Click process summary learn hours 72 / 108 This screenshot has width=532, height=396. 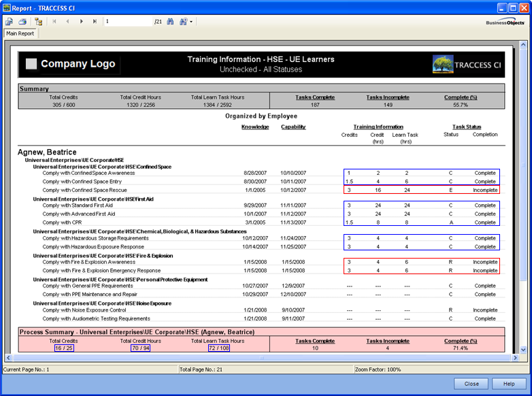[219, 348]
